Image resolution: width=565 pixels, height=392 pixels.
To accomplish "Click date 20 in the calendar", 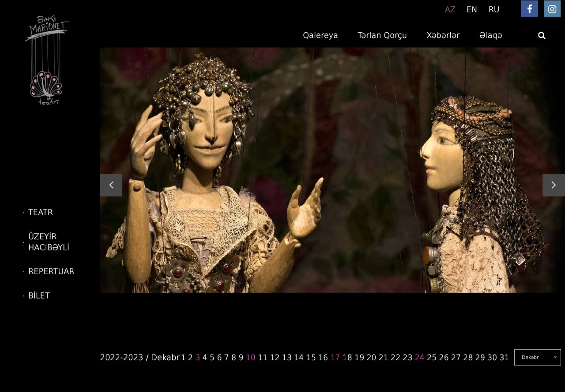I will coord(371,358).
